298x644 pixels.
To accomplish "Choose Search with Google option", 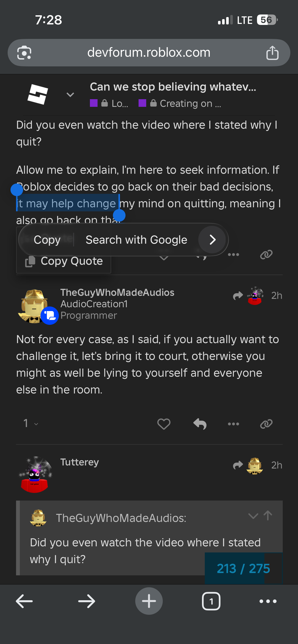I will click(136, 240).
